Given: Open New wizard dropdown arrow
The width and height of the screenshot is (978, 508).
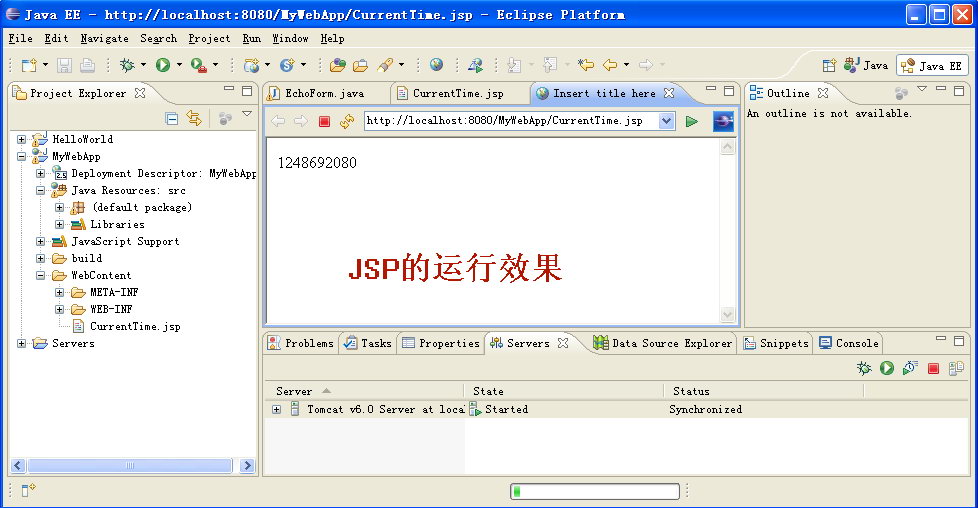Looking at the screenshot, I should [x=45, y=65].
